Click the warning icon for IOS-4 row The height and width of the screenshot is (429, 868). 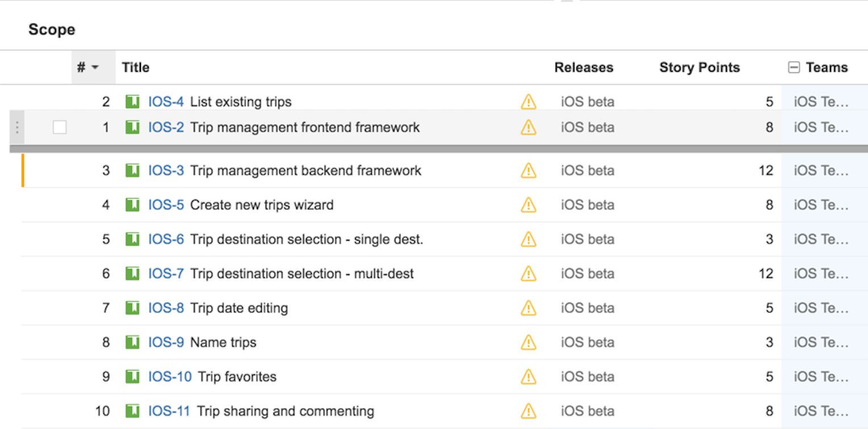click(528, 102)
